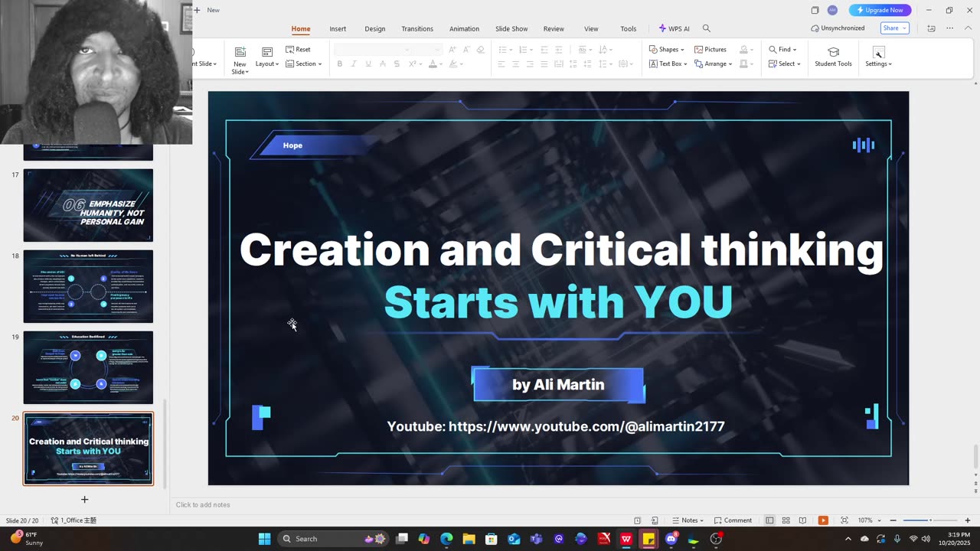The height and width of the screenshot is (551, 980).
Task: Switch to slide sorter view
Action: (786, 520)
